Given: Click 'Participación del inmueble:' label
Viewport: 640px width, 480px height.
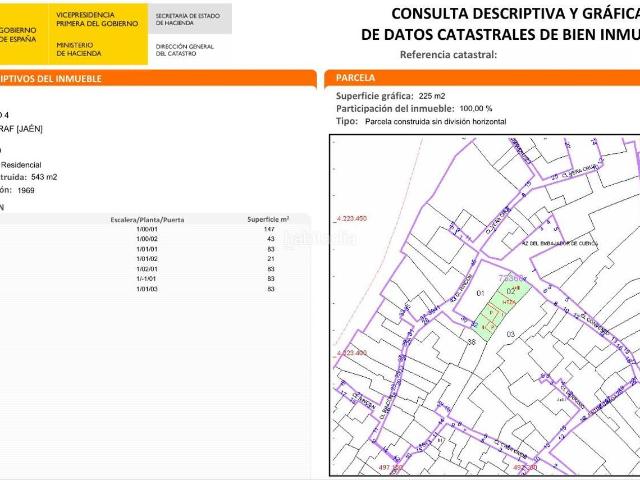Looking at the screenshot, I should coord(395,109).
